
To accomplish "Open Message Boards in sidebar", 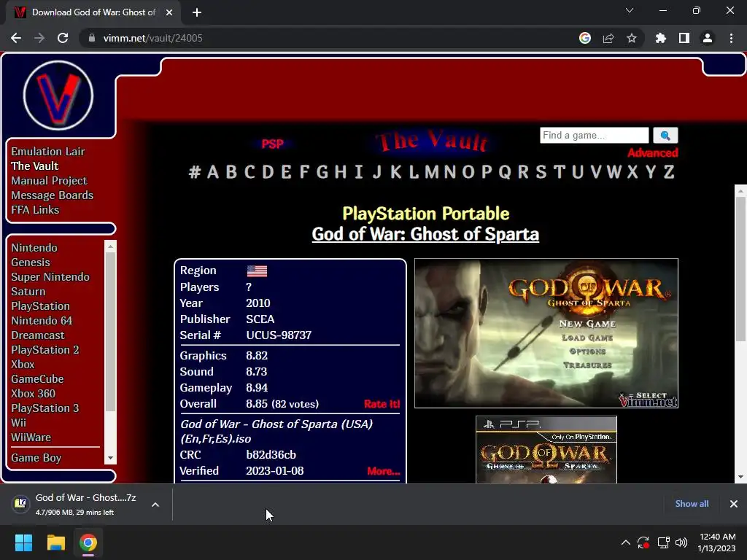I will (x=53, y=195).
